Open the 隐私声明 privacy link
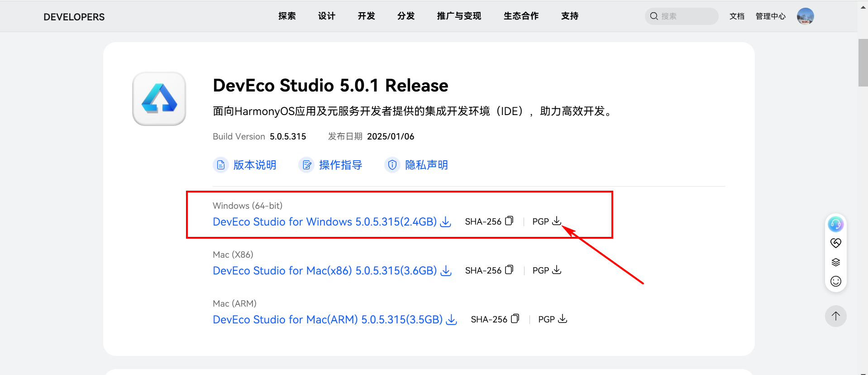 pos(426,165)
